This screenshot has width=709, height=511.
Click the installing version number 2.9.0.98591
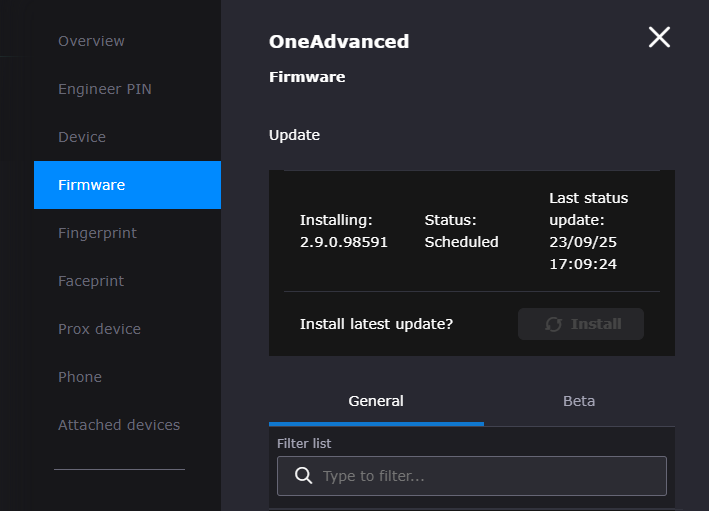click(x=344, y=242)
